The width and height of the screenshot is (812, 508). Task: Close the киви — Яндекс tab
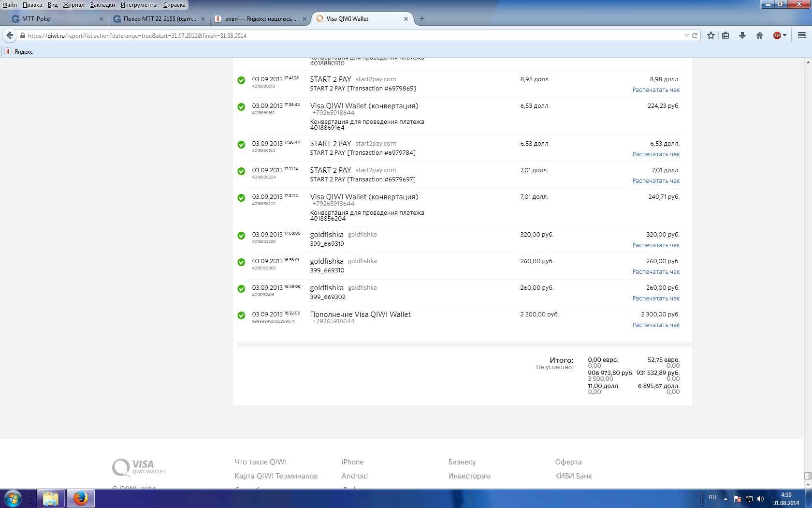click(304, 19)
